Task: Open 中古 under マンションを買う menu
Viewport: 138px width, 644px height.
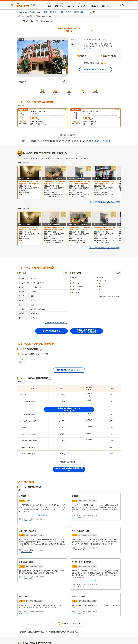Action: click(x=61, y=6)
